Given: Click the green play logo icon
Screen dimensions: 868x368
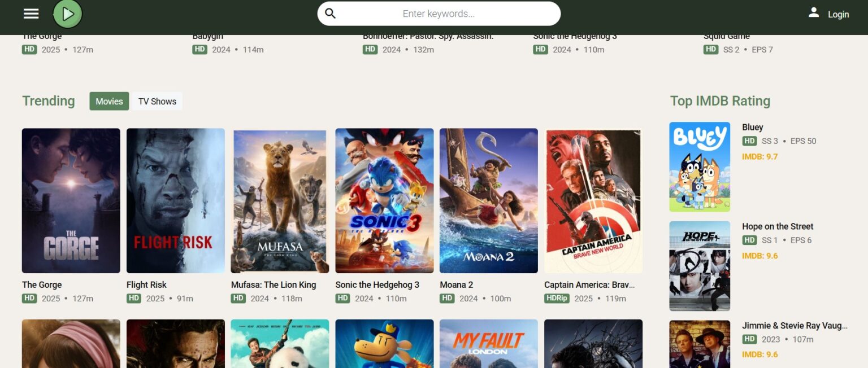Looking at the screenshot, I should click(67, 13).
